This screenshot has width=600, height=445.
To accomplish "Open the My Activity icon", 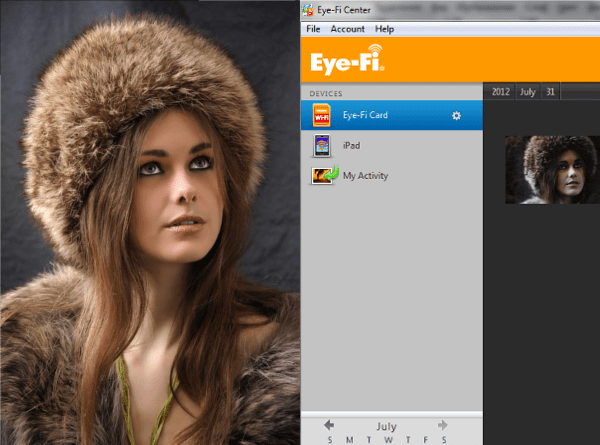I will coord(323,175).
